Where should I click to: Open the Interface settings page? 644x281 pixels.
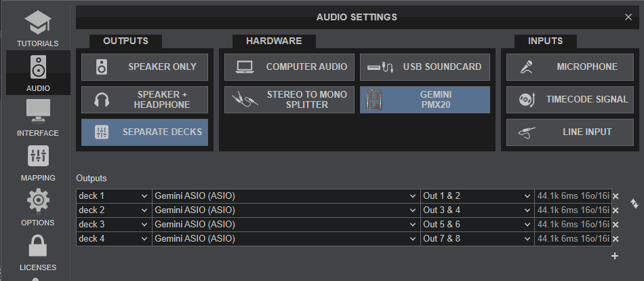point(38,117)
